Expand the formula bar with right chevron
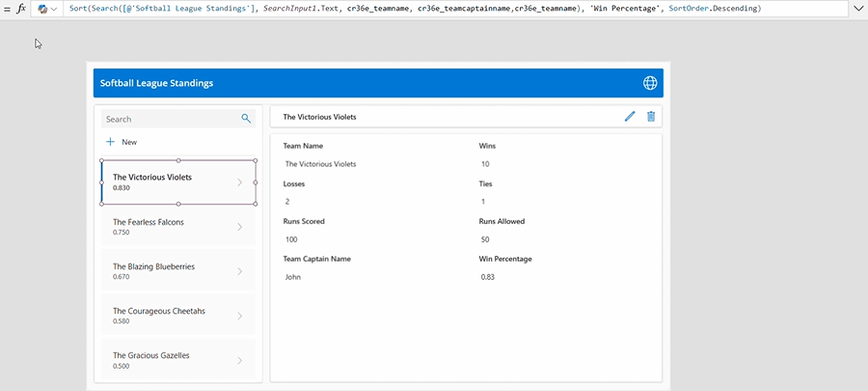Screen dimensions: 868x391 857,9
